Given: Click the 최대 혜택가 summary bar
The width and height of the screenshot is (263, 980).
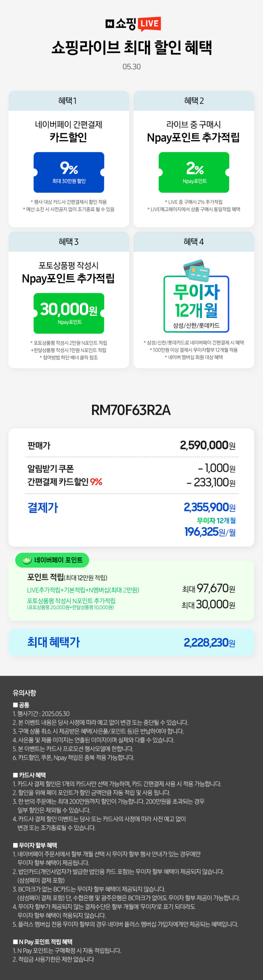Looking at the screenshot, I should tap(131, 642).
